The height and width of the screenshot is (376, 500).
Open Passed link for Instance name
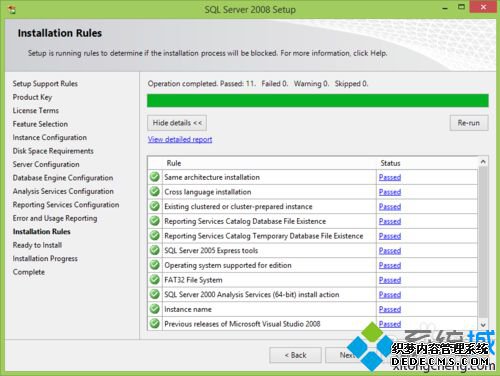point(390,309)
